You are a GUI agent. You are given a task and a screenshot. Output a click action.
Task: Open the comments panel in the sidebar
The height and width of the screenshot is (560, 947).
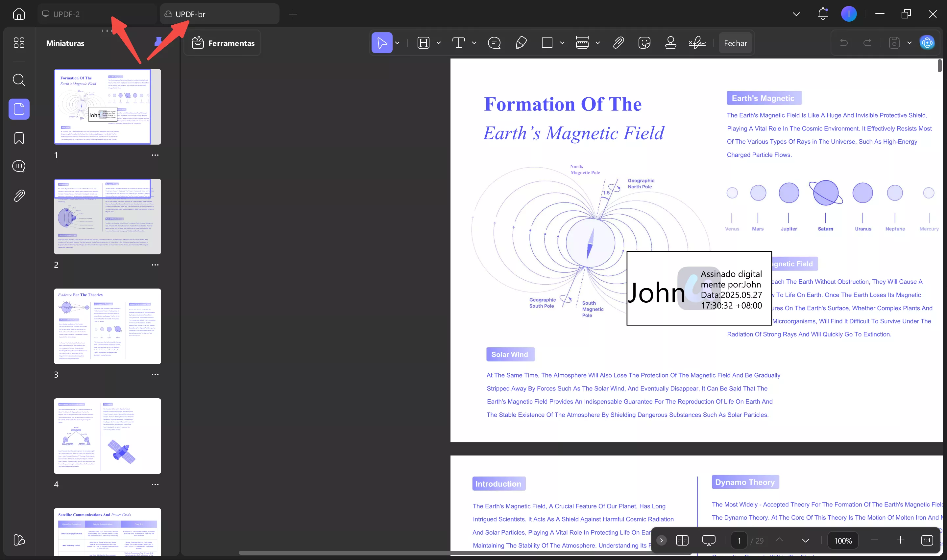point(19,166)
